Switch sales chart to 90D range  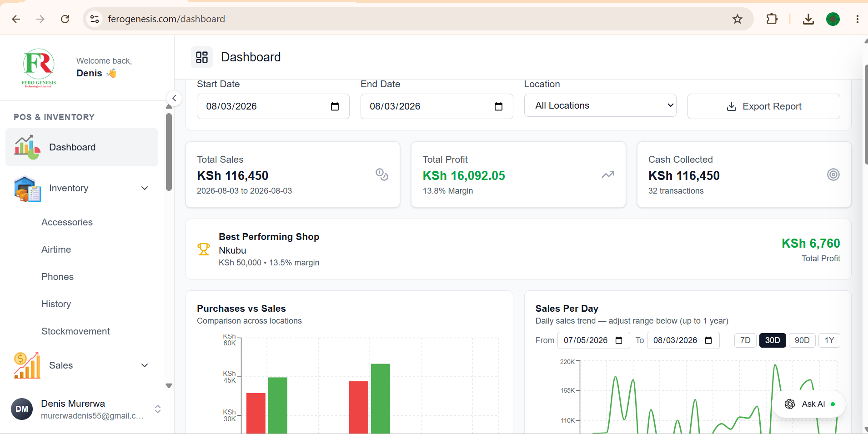point(802,340)
